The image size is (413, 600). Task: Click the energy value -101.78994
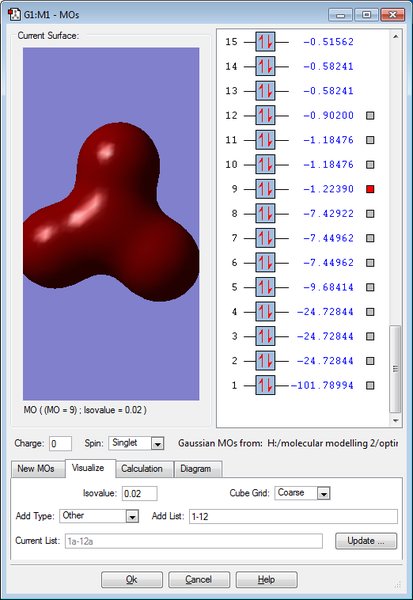322,385
